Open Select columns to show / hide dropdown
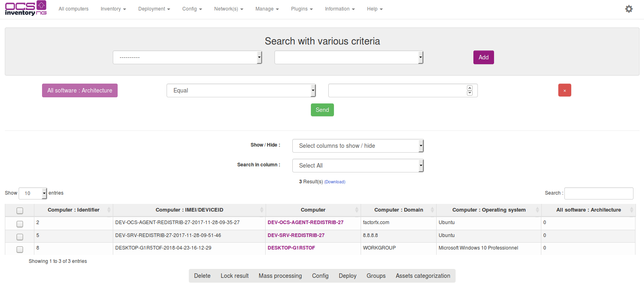This screenshot has height=298, width=644. [358, 146]
